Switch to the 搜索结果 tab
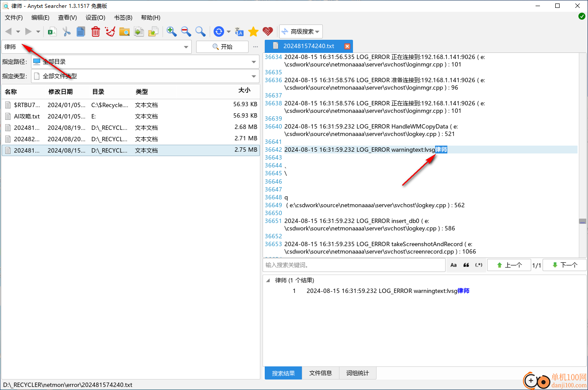Viewport: 588px width, 390px height. (284, 373)
